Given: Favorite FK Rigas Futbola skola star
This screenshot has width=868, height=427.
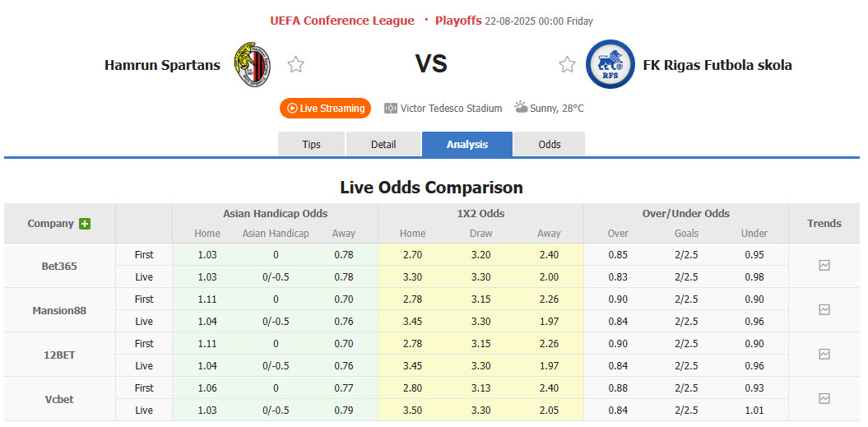Looking at the screenshot, I should 567,65.
